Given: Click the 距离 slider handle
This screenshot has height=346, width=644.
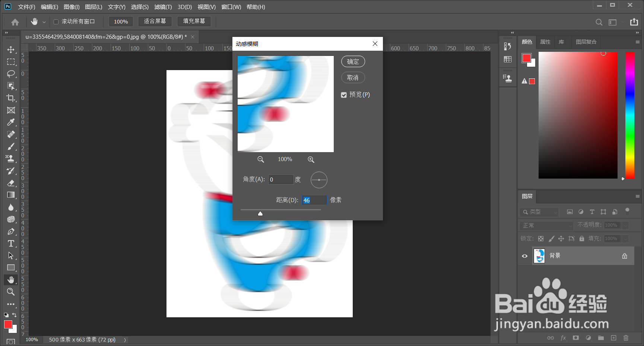Looking at the screenshot, I should pyautogui.click(x=260, y=214).
